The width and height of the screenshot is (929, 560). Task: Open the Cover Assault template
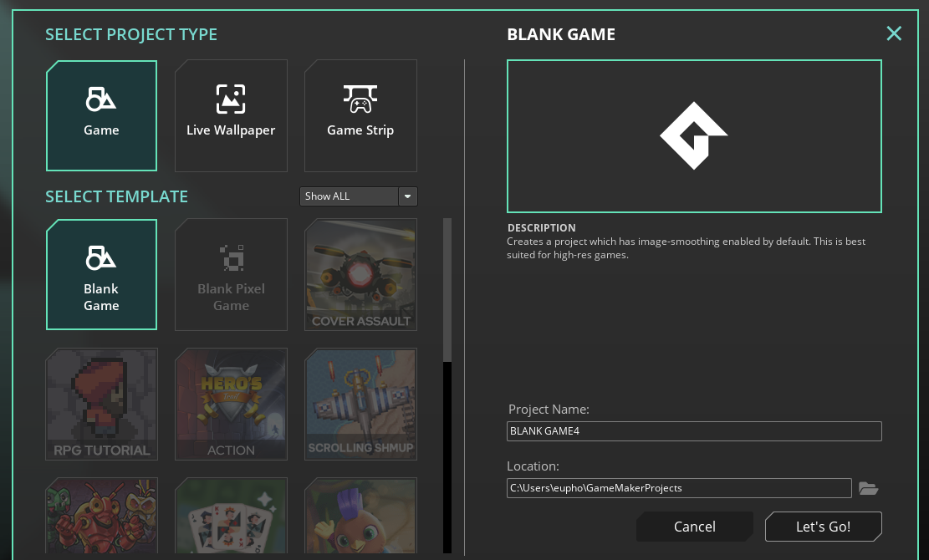point(361,275)
